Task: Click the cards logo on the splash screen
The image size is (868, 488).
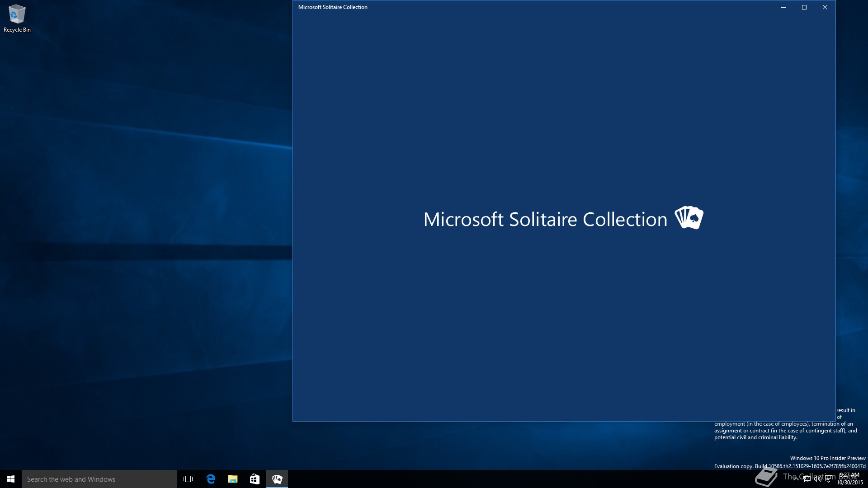Action: pyautogui.click(x=689, y=218)
